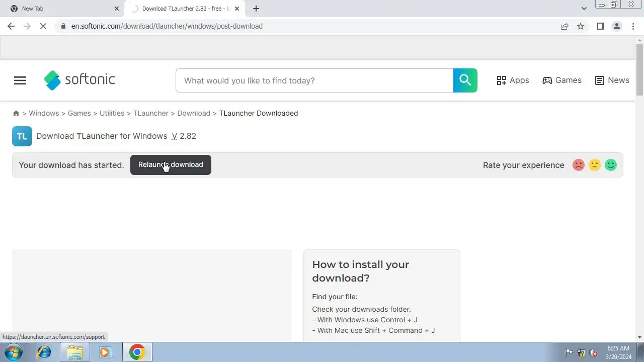The image size is (644, 362).
Task: Rate experience with yellow neutral face
Action: click(595, 165)
